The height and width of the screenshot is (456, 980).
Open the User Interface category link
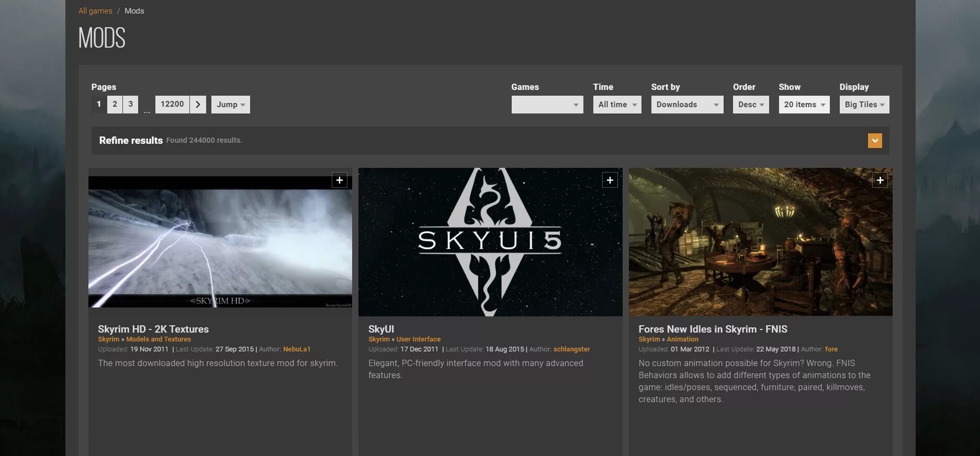[x=419, y=339]
